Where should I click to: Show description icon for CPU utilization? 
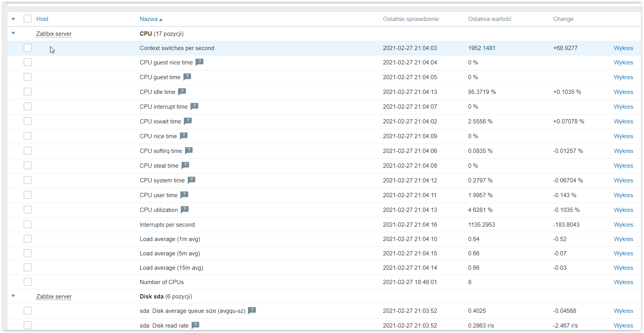(185, 209)
